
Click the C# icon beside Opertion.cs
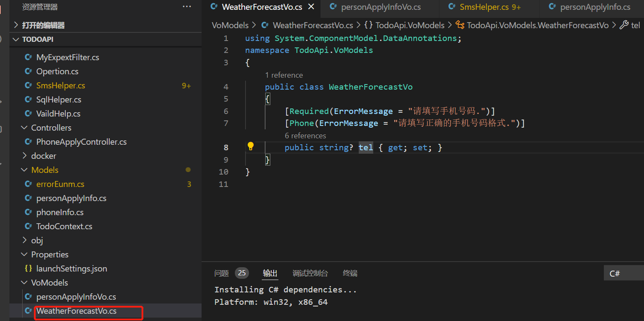(x=28, y=71)
